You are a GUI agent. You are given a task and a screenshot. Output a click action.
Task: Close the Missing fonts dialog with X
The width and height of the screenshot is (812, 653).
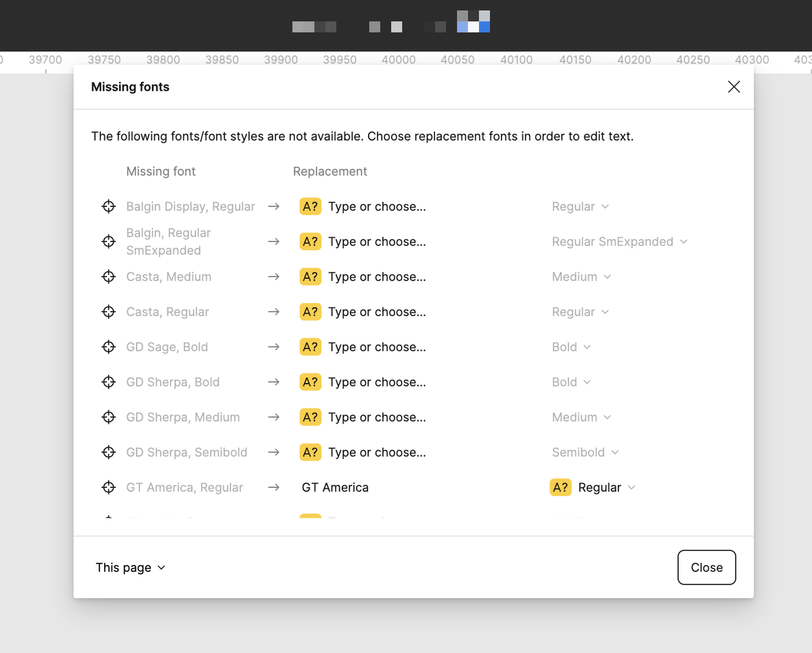734,87
